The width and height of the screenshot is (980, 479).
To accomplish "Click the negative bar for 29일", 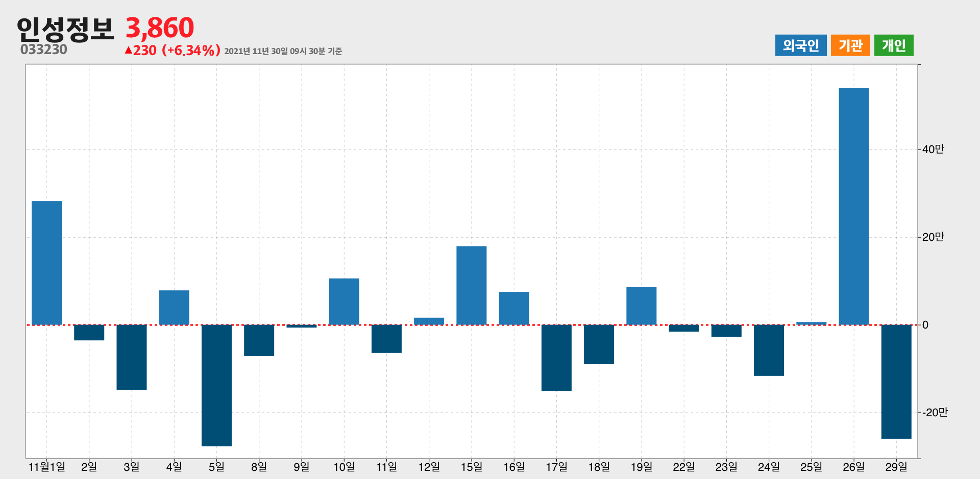I will tap(896, 382).
